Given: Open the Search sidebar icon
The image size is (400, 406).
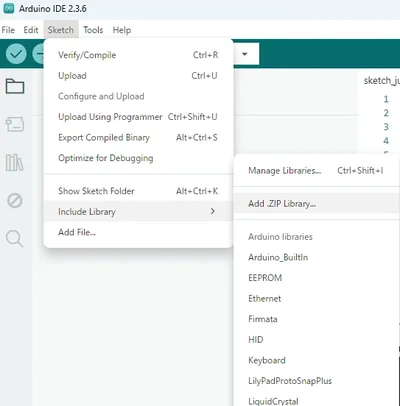Looking at the screenshot, I should [15, 239].
